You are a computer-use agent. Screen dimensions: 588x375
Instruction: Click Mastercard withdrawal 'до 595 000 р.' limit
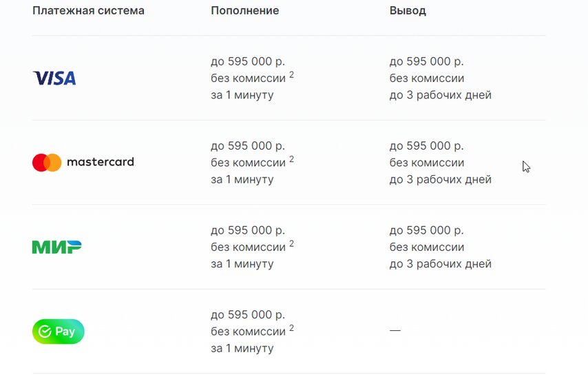pyautogui.click(x=426, y=146)
